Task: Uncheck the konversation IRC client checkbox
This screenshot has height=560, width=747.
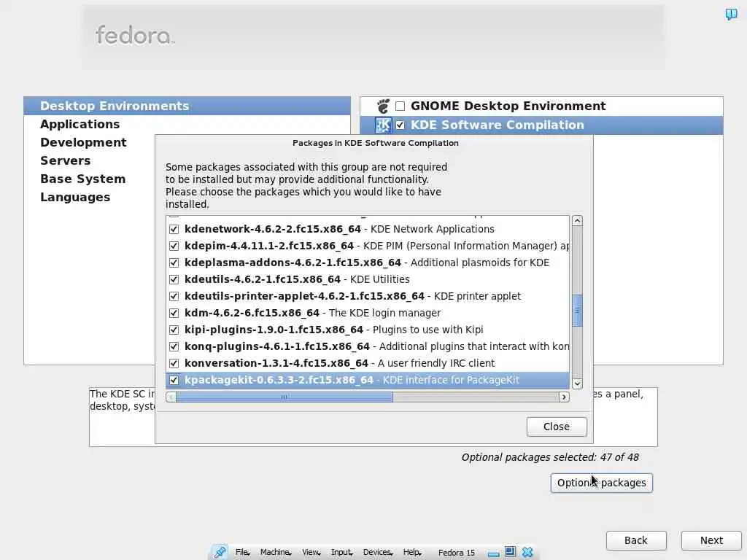Action: click(174, 363)
